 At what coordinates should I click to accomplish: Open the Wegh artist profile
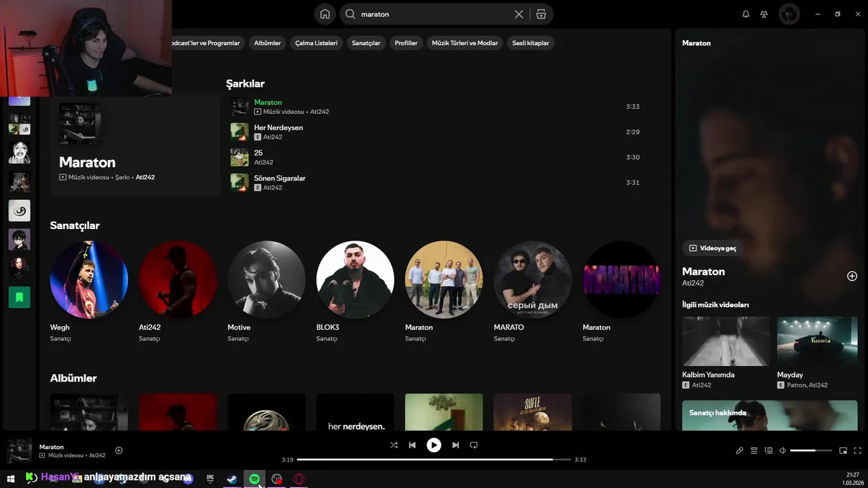[89, 280]
